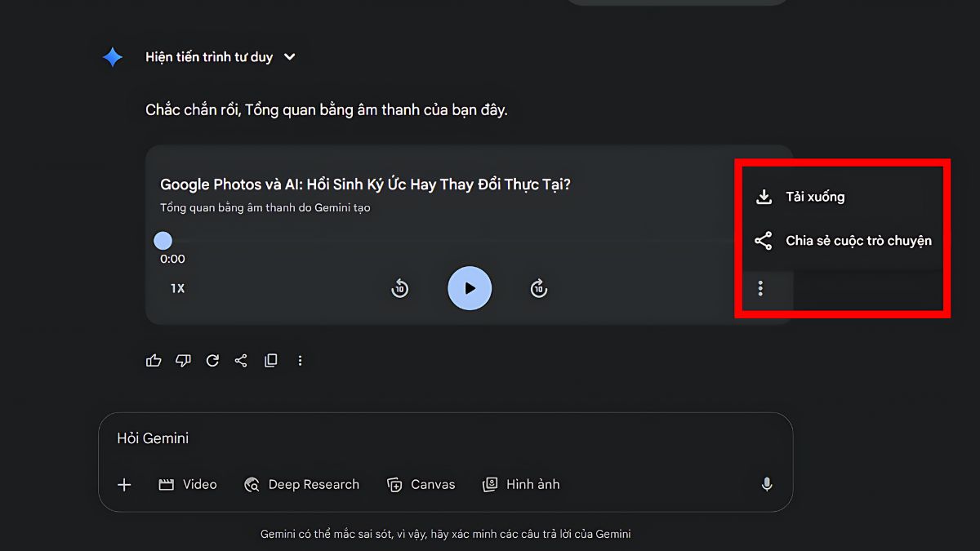Select the Canvas tool
The width and height of the screenshot is (980, 551).
421,485
